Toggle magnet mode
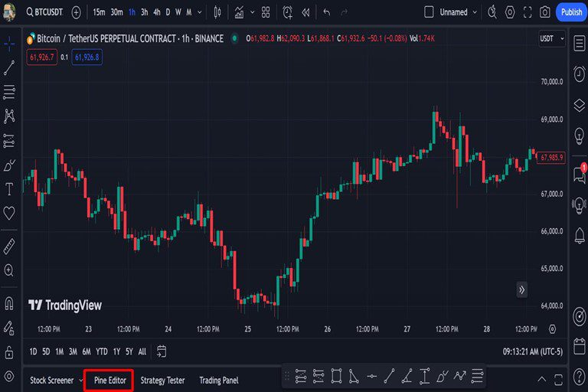The height and width of the screenshot is (392, 588). coord(9,303)
